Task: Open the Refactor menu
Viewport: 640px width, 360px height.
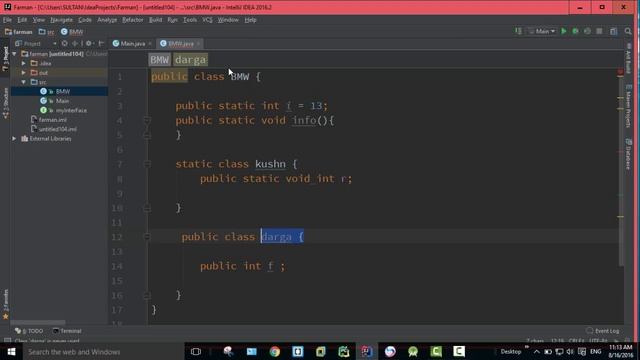Action: (x=133, y=20)
